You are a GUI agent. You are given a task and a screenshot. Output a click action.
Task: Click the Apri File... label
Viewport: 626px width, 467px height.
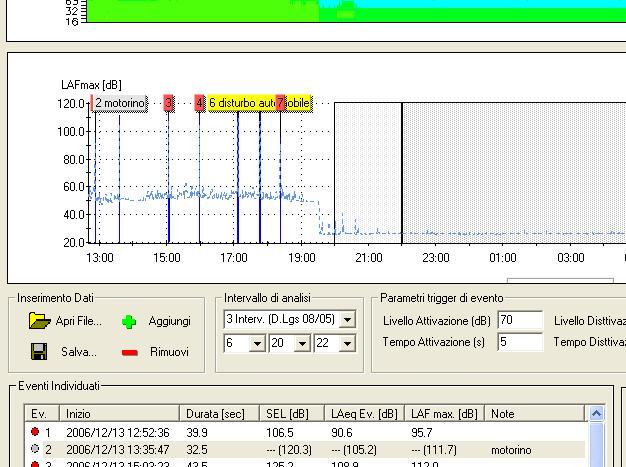(79, 321)
